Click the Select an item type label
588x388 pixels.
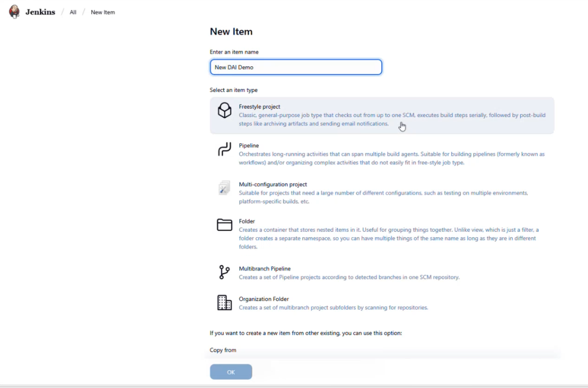[x=234, y=90]
